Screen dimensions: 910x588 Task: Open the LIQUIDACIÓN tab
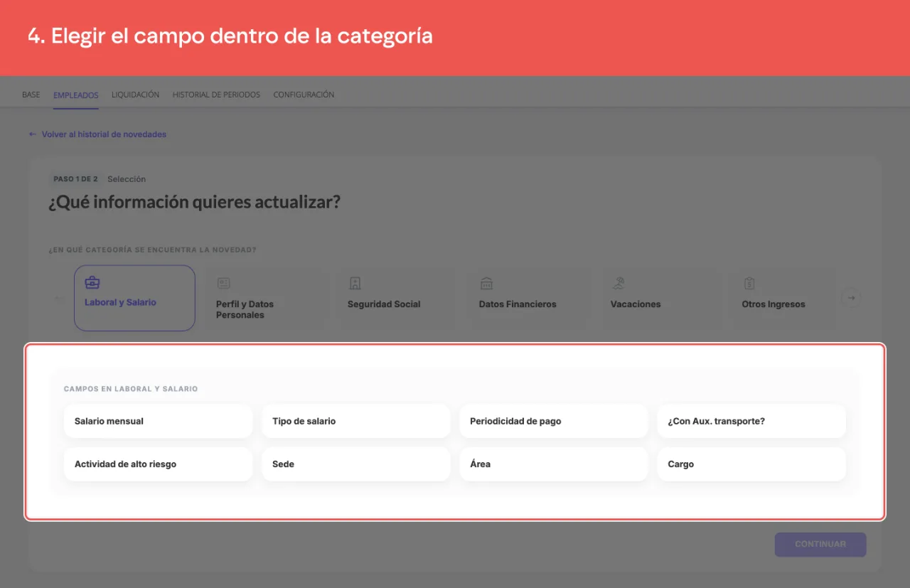click(x=135, y=95)
